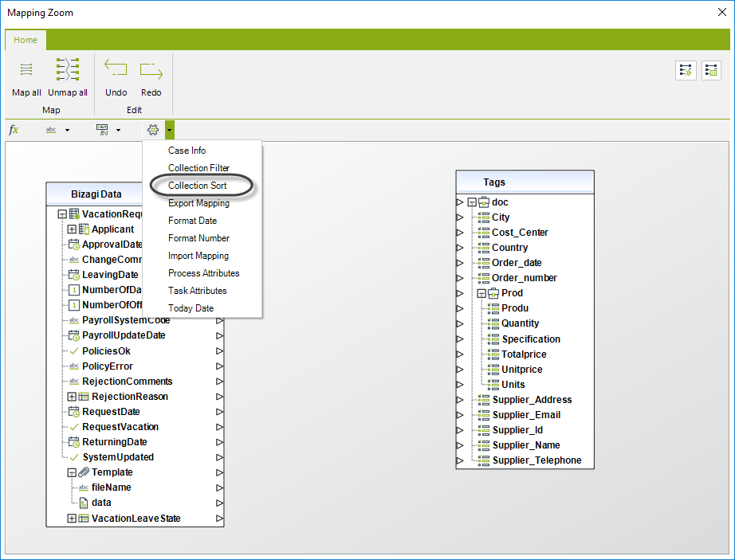Click the number icon beside NumberOfDa
Screen dimensions: 735x560
[74, 290]
